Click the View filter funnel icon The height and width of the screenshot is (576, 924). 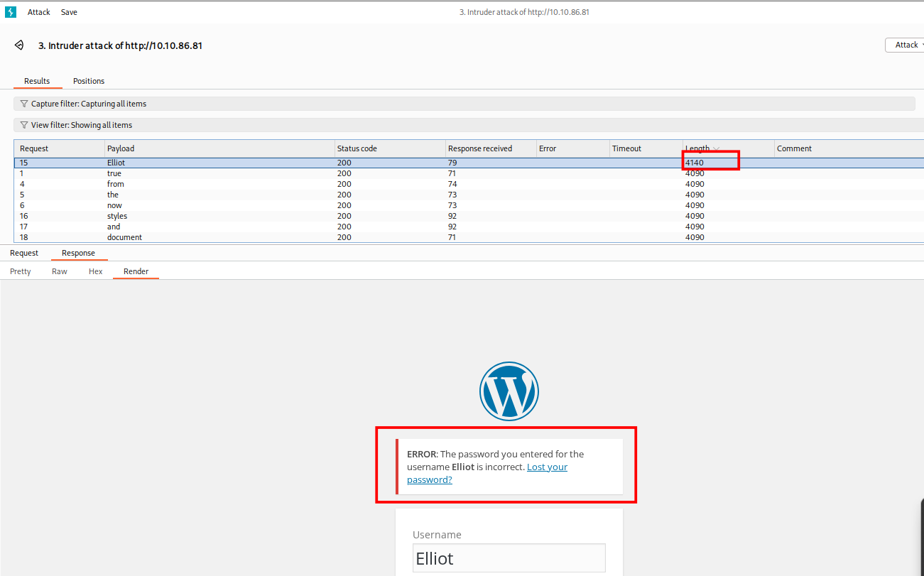pyautogui.click(x=24, y=125)
